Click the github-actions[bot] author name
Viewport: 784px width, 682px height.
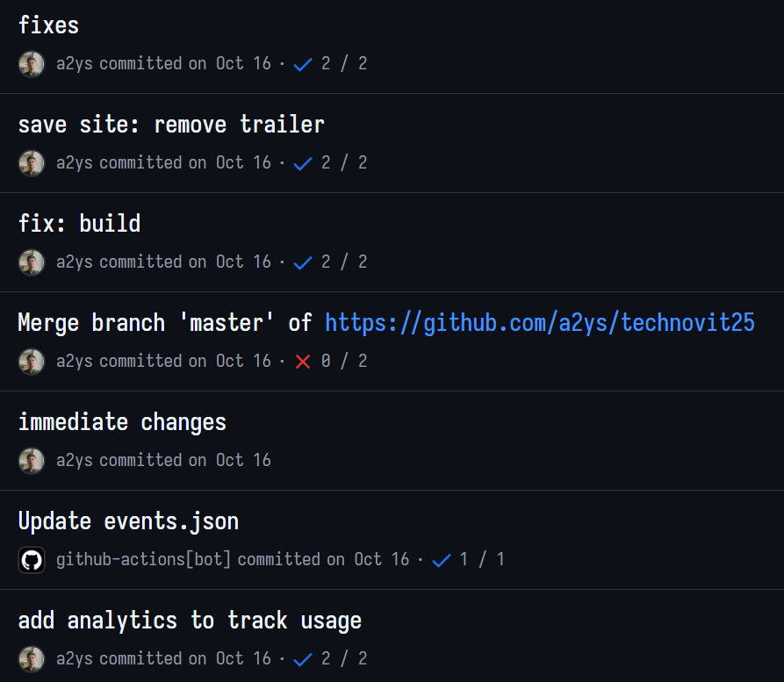pos(143,560)
